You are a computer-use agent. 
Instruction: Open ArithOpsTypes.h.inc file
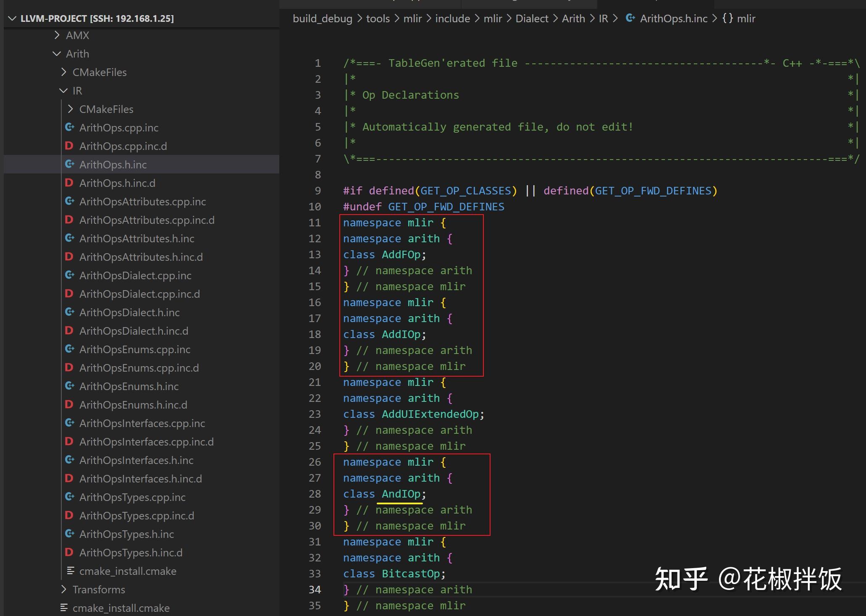click(x=126, y=534)
